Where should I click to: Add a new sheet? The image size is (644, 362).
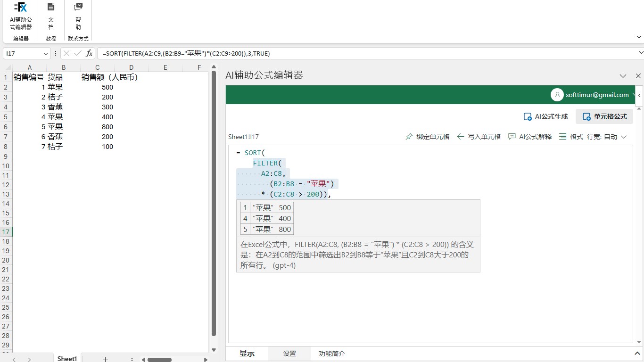[106, 359]
